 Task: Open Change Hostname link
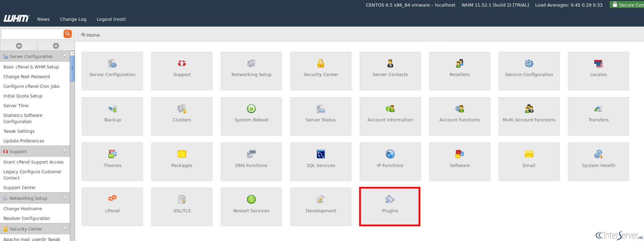click(22, 208)
